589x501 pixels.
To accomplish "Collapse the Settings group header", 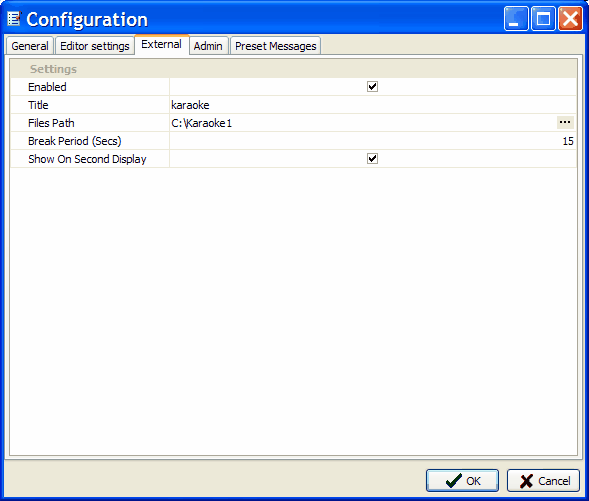I will (x=293, y=69).
